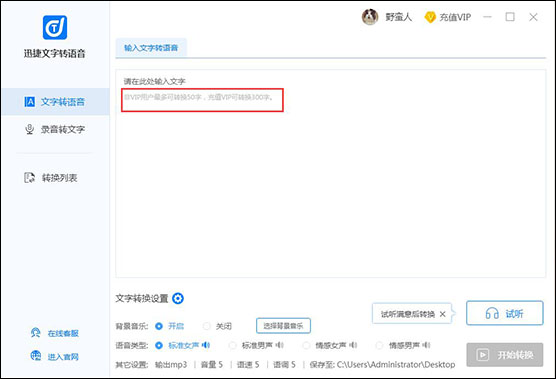Image resolution: width=556 pixels, height=379 pixels.
Task: Preview 情感女声 with its speaker icon
Action: coord(353,345)
